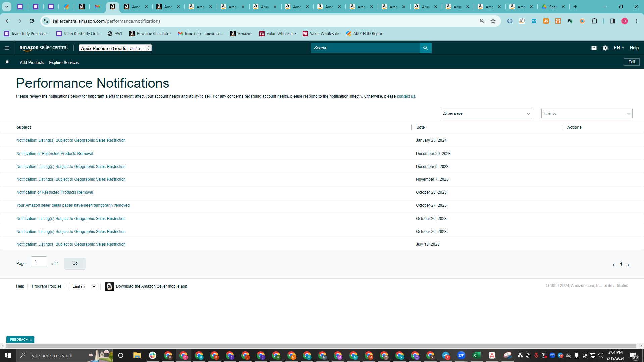Click the magnifier search button in header
644x362 pixels.
[x=425, y=48]
